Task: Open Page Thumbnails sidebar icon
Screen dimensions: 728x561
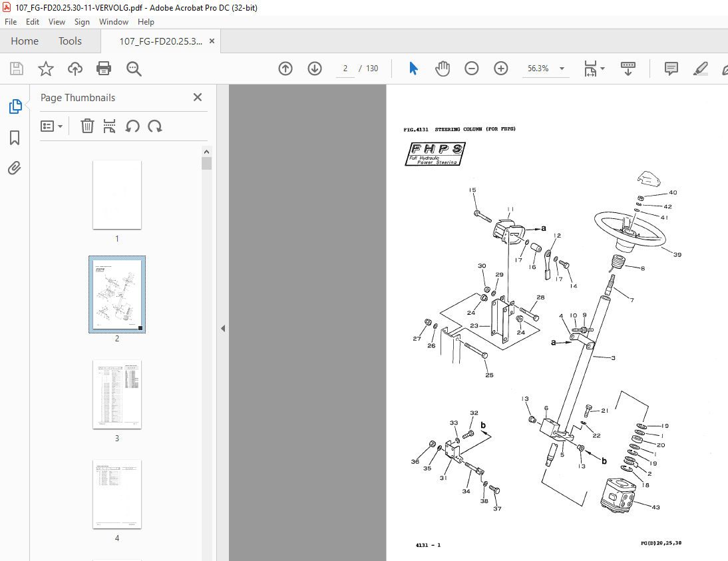Action: coord(15,106)
